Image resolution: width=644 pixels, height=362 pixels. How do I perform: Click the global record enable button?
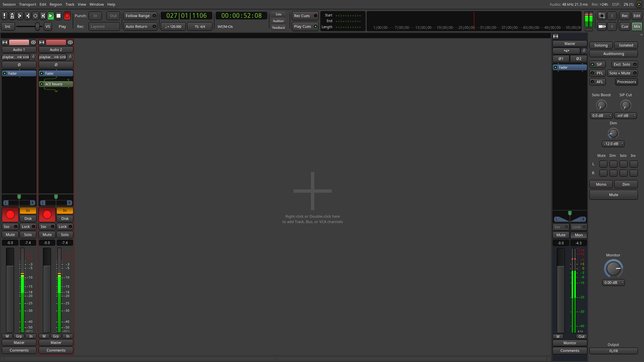click(x=67, y=16)
